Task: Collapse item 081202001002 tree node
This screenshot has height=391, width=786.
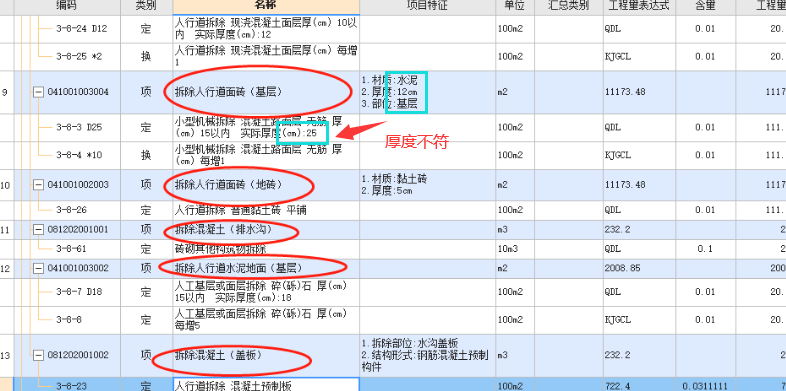Action: 39,355
